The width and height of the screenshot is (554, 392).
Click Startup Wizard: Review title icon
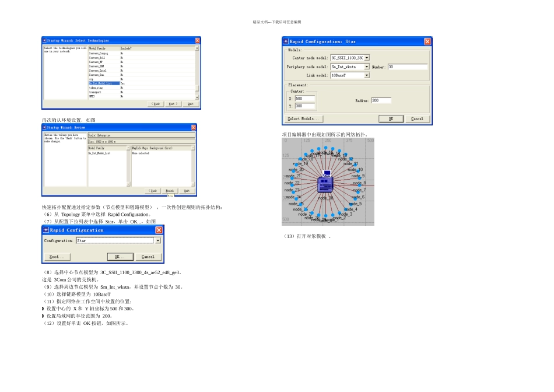tap(44, 127)
